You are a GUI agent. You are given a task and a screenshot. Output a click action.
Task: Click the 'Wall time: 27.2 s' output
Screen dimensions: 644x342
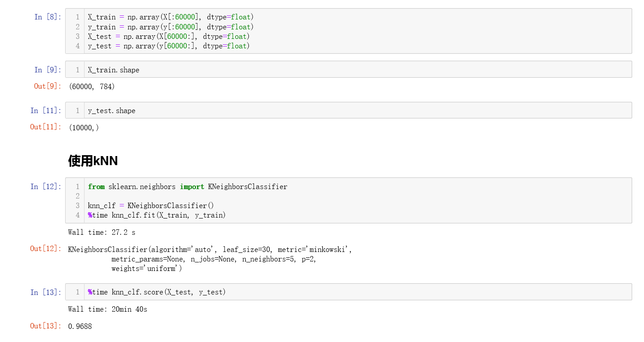(x=102, y=233)
